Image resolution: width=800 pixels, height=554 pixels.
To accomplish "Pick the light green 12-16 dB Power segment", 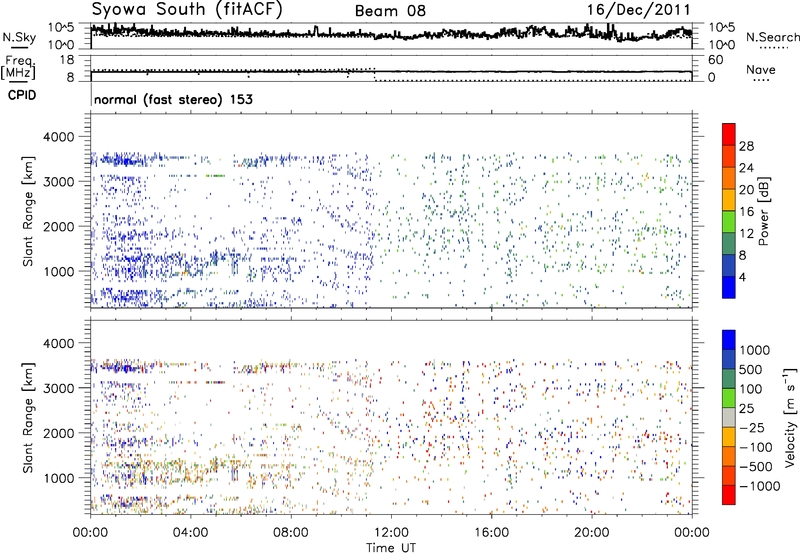I will [729, 222].
